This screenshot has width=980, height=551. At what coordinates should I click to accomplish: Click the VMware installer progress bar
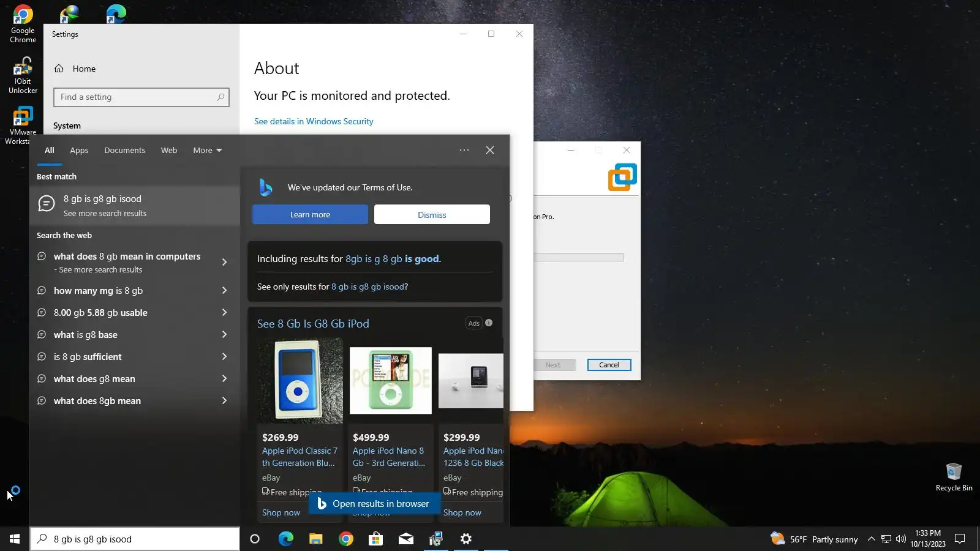click(579, 258)
